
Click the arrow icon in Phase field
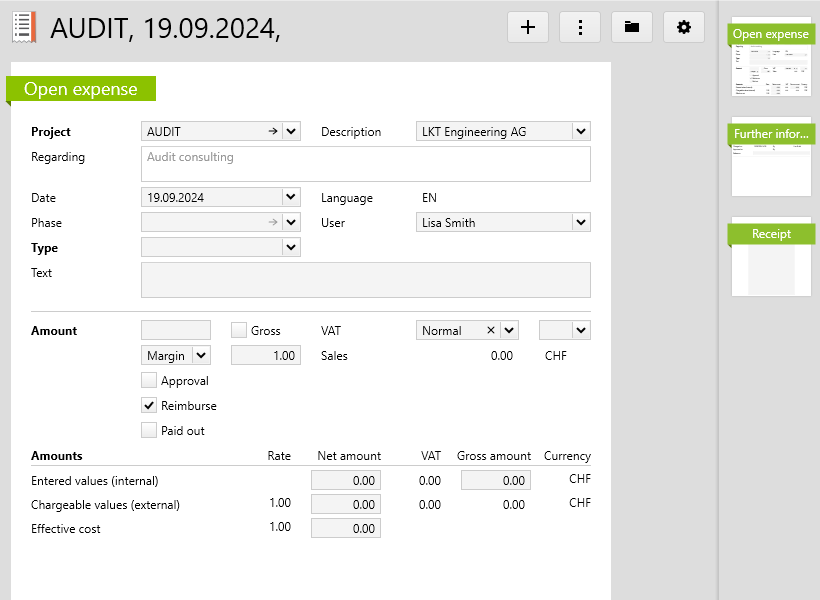[x=272, y=223]
